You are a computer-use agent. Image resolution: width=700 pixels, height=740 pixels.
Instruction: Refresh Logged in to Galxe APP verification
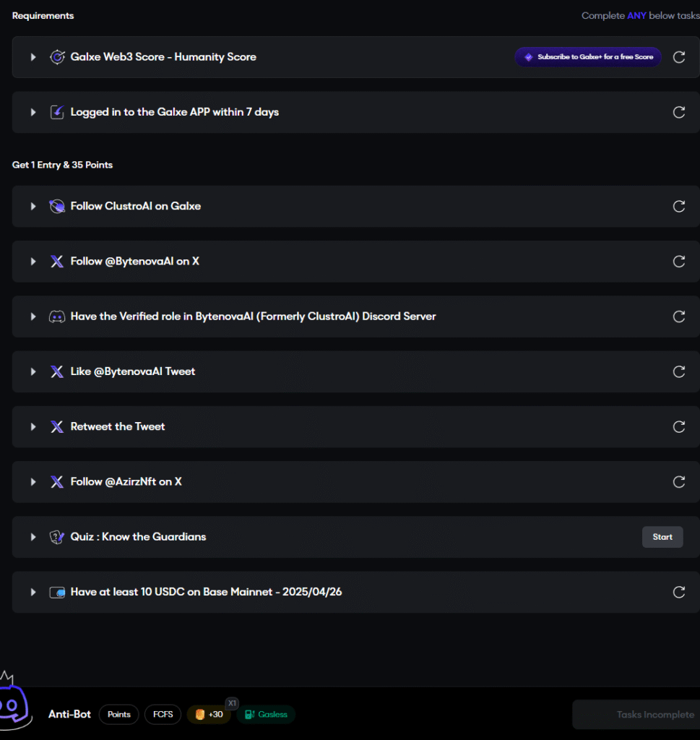pyautogui.click(x=679, y=112)
